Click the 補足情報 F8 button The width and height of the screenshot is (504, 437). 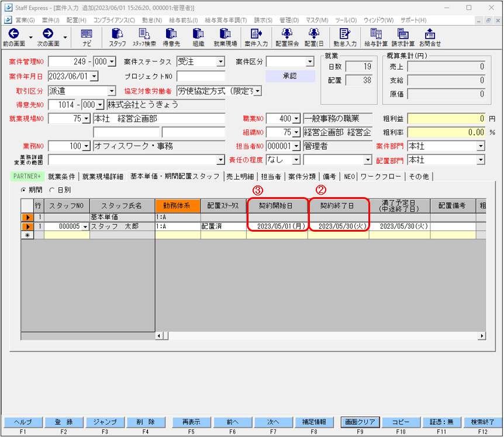314,422
